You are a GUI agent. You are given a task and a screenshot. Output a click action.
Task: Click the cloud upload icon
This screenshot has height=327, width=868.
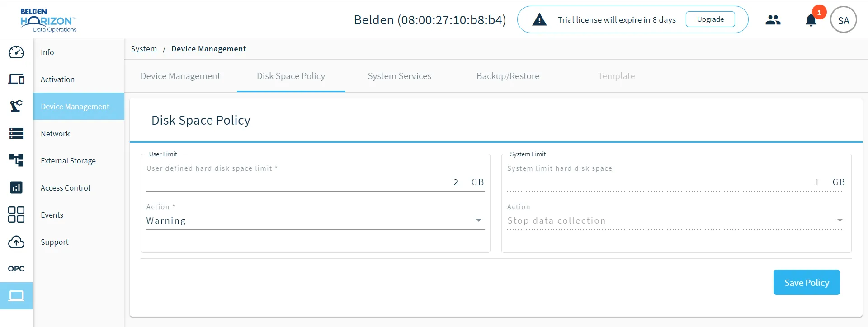pyautogui.click(x=16, y=242)
